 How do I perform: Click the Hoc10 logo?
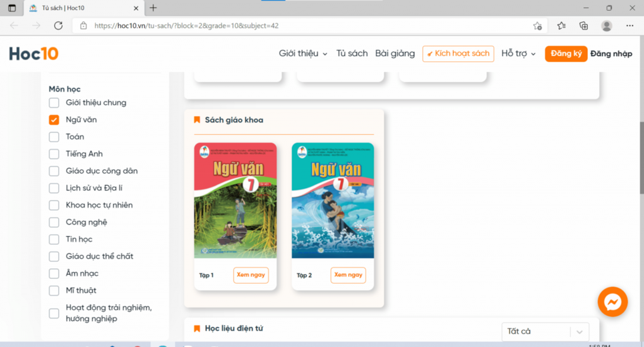click(x=33, y=54)
